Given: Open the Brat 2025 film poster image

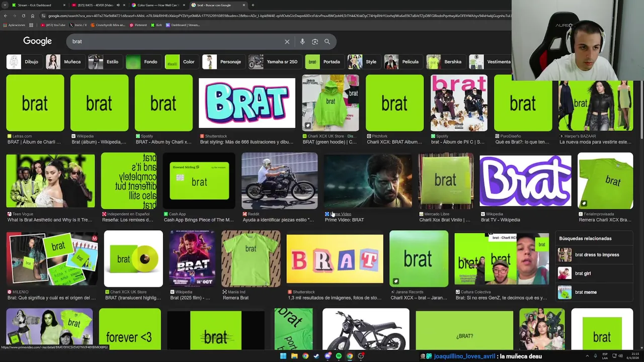Looking at the screenshot, I should click(192, 259).
